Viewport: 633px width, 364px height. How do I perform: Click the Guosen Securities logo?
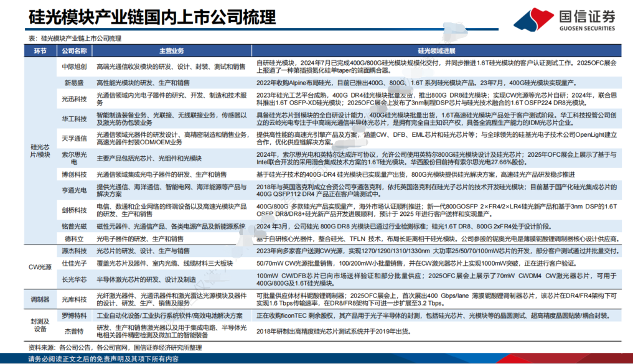click(565, 19)
